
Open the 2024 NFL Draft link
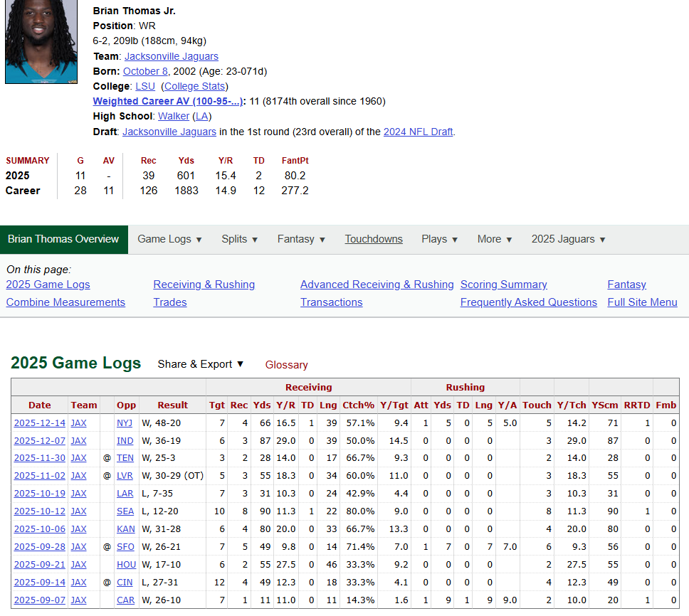coord(418,132)
